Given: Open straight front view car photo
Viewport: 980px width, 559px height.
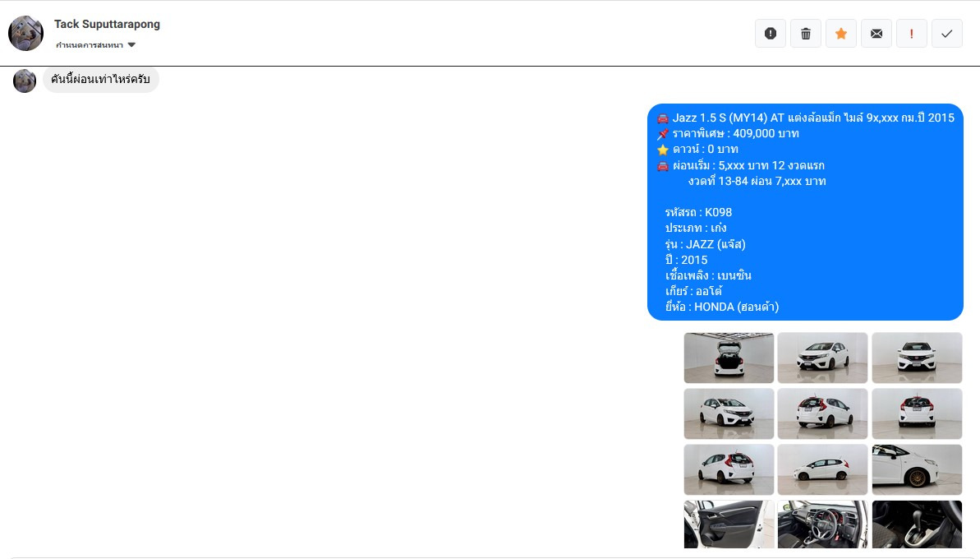Looking at the screenshot, I should point(917,358).
